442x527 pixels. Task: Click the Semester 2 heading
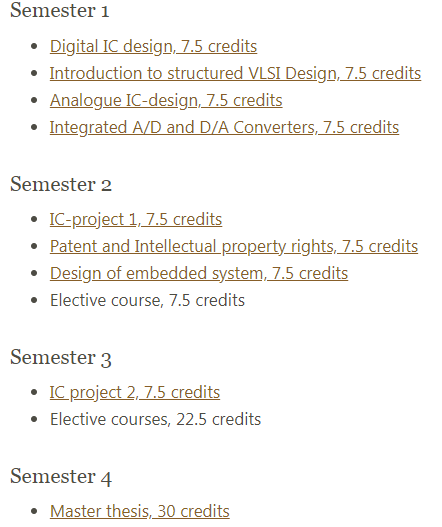(x=61, y=185)
